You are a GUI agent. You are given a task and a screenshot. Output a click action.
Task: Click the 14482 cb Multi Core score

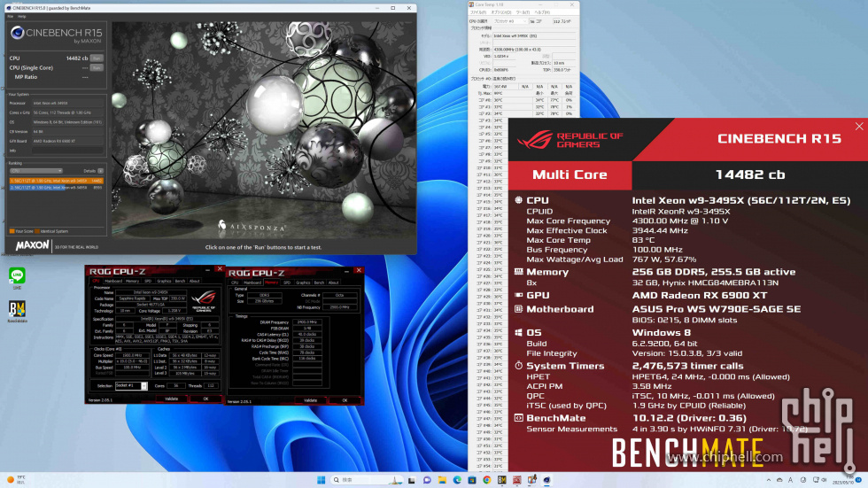pos(750,174)
